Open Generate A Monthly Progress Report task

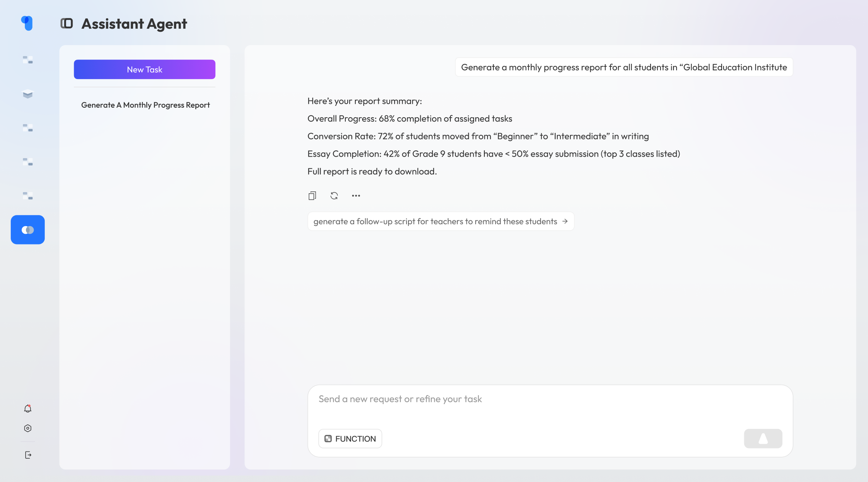[x=145, y=105]
